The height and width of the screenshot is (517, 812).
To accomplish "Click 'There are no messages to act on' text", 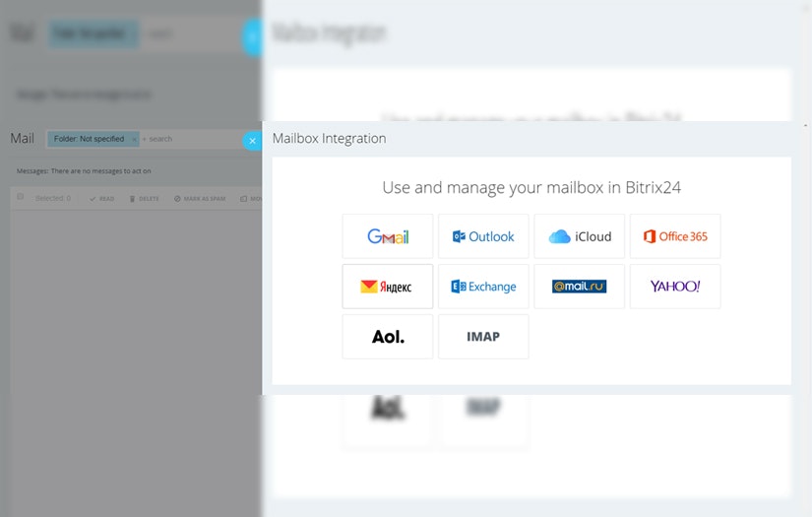I will click(x=101, y=171).
